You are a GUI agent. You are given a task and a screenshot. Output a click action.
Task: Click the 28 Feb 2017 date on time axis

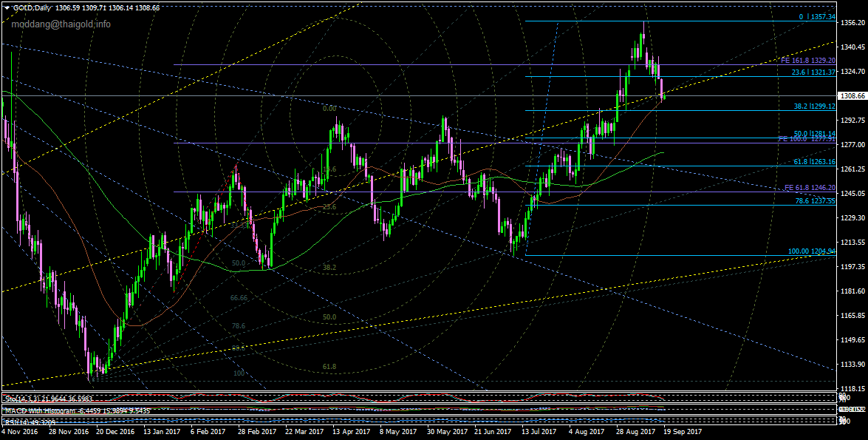(x=257, y=431)
